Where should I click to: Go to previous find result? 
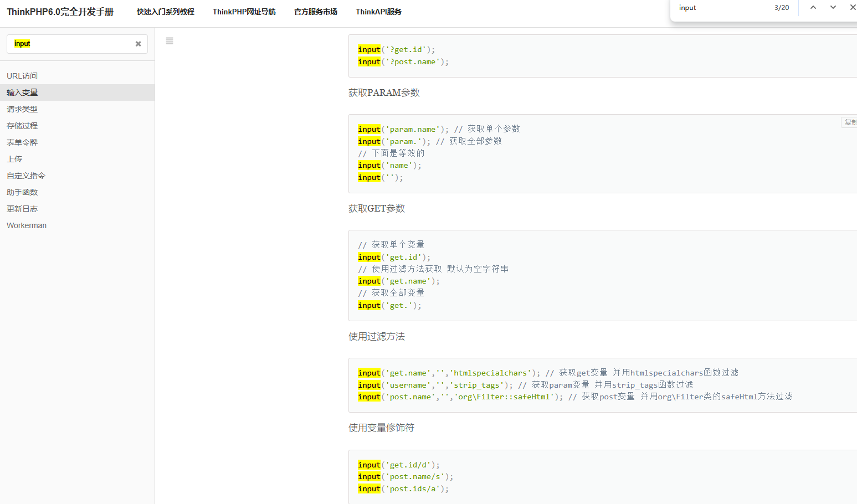[x=813, y=8]
